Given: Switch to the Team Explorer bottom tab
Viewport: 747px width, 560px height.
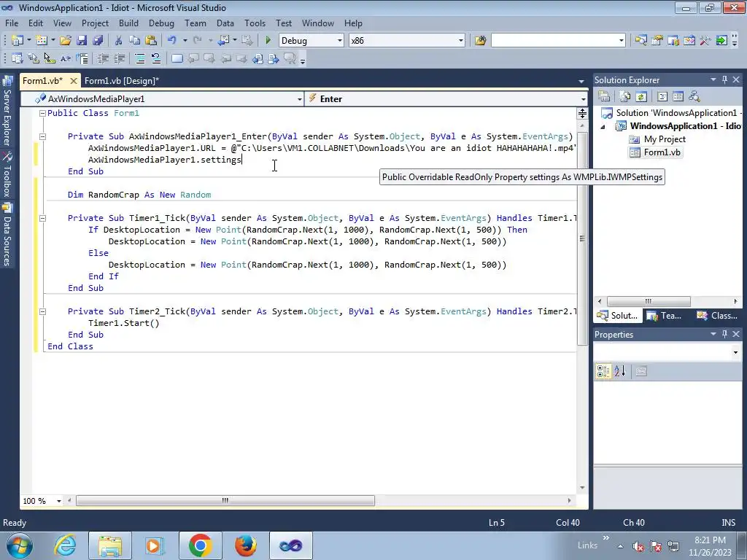Looking at the screenshot, I should (x=665, y=315).
